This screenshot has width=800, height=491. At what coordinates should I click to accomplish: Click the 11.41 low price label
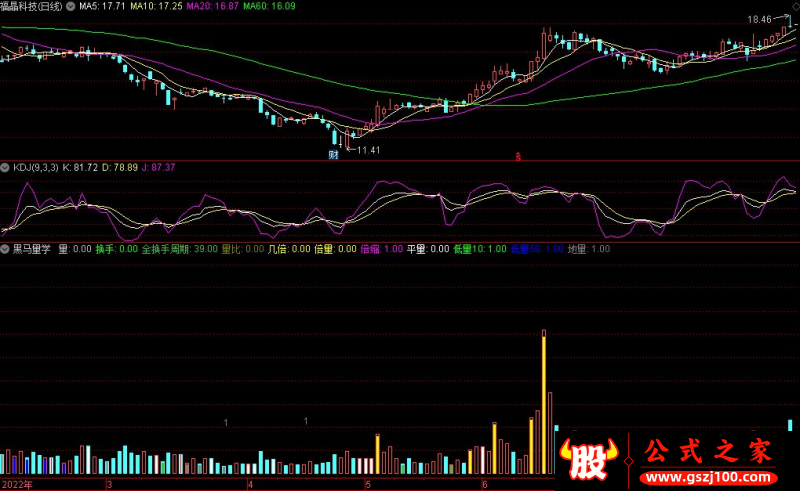368,150
